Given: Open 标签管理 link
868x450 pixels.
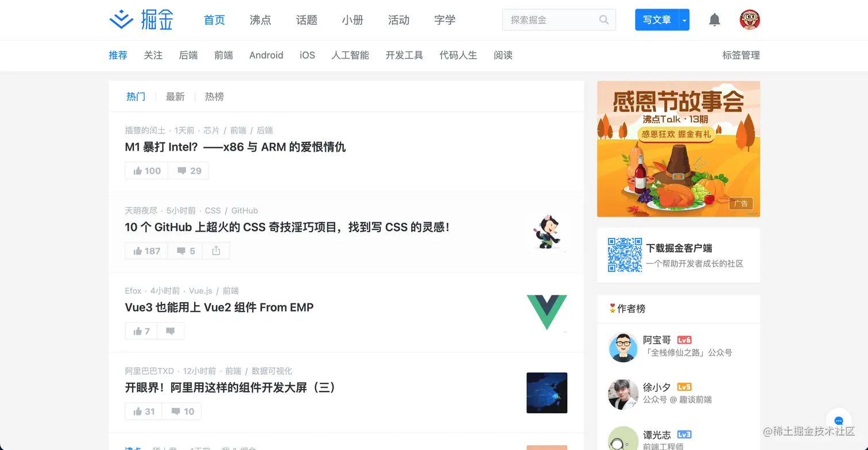Looking at the screenshot, I should (x=741, y=55).
